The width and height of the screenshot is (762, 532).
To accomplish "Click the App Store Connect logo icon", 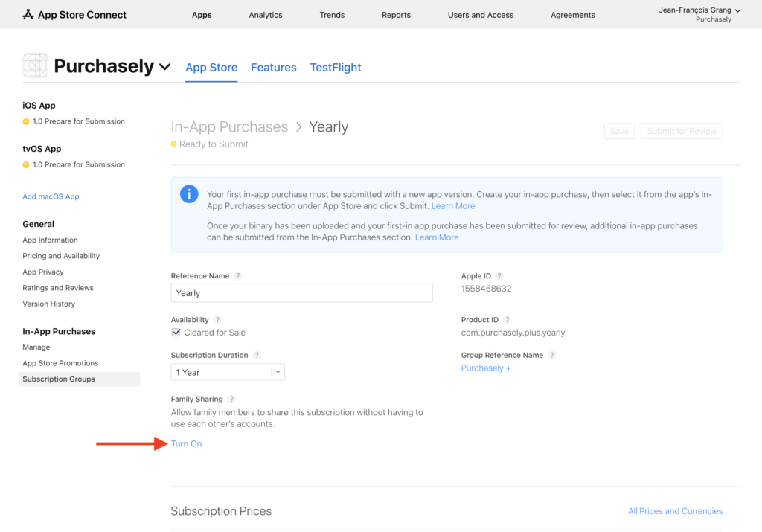I will pyautogui.click(x=28, y=15).
